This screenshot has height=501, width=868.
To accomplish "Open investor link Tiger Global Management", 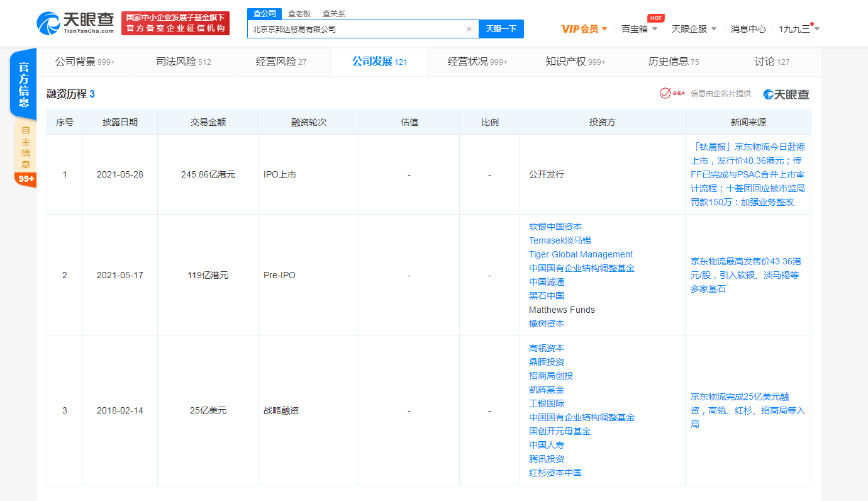I will [x=581, y=254].
